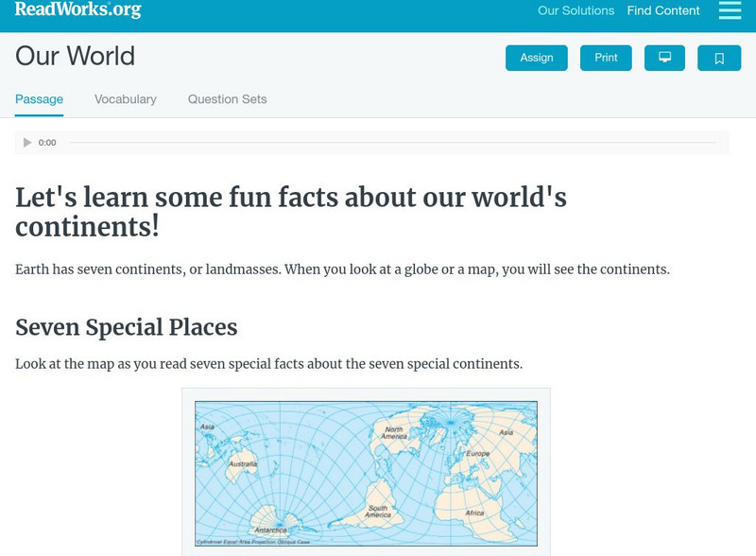Bookmark this passage using the bookmark icon

click(719, 57)
